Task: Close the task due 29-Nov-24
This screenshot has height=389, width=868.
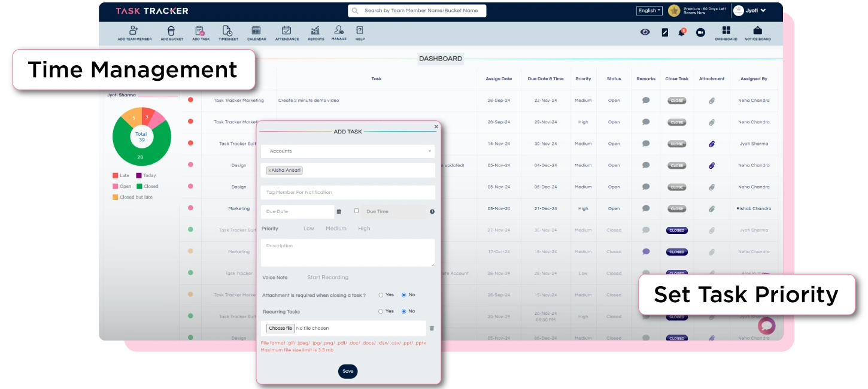Action: coord(677,122)
